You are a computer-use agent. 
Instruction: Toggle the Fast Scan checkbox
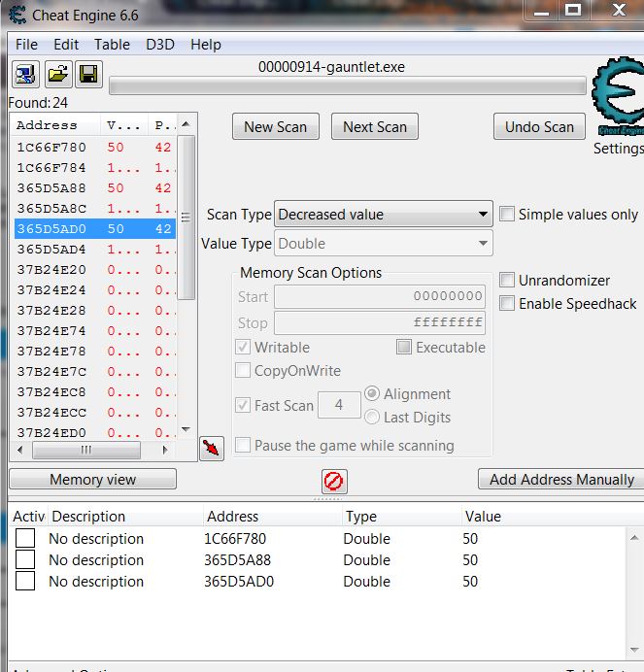243,405
